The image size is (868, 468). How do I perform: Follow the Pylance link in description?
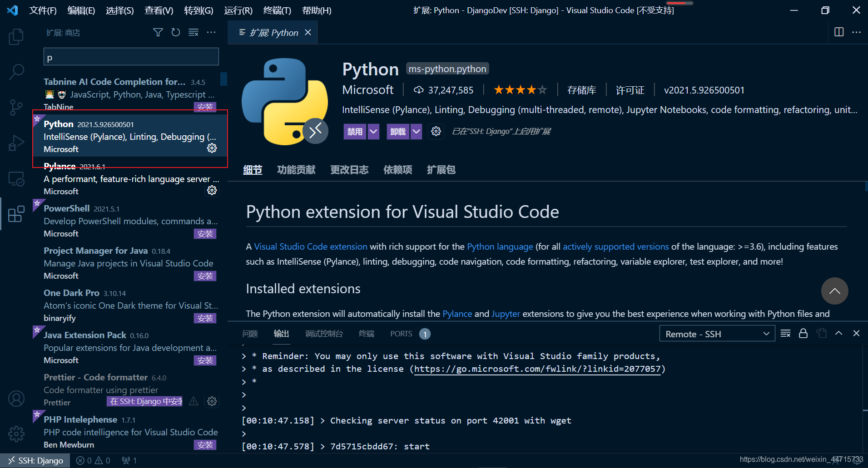click(457, 314)
